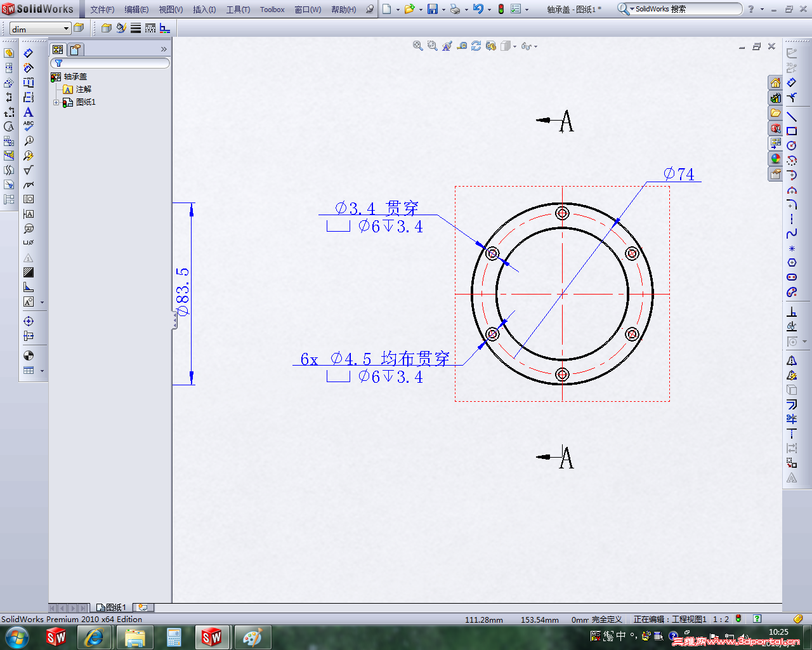Select the Spline sketch tool

click(792, 234)
